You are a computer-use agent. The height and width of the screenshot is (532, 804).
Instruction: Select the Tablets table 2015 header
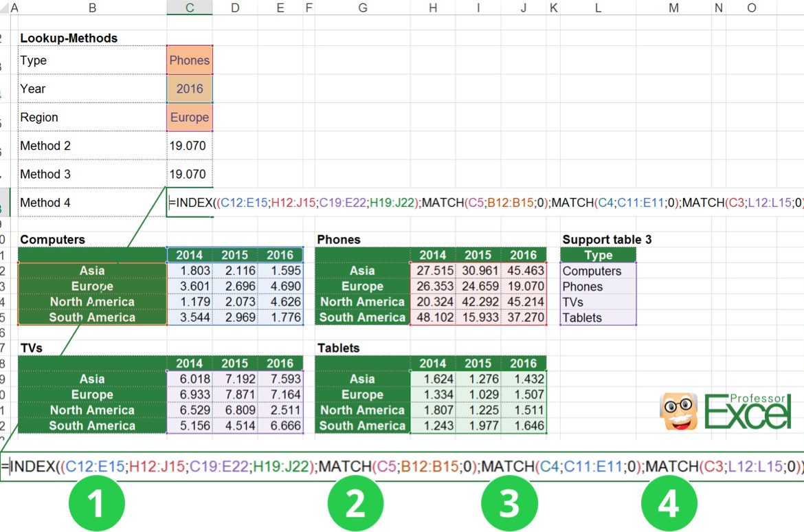coord(478,363)
